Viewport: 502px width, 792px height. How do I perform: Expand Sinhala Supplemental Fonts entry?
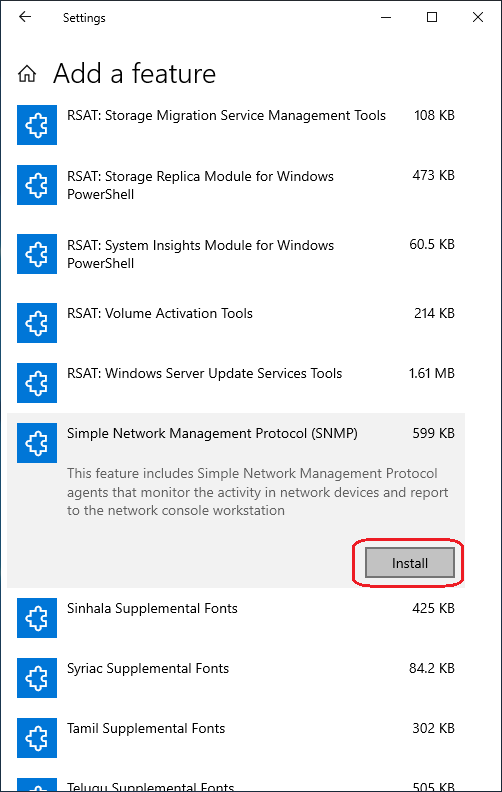[x=236, y=618]
